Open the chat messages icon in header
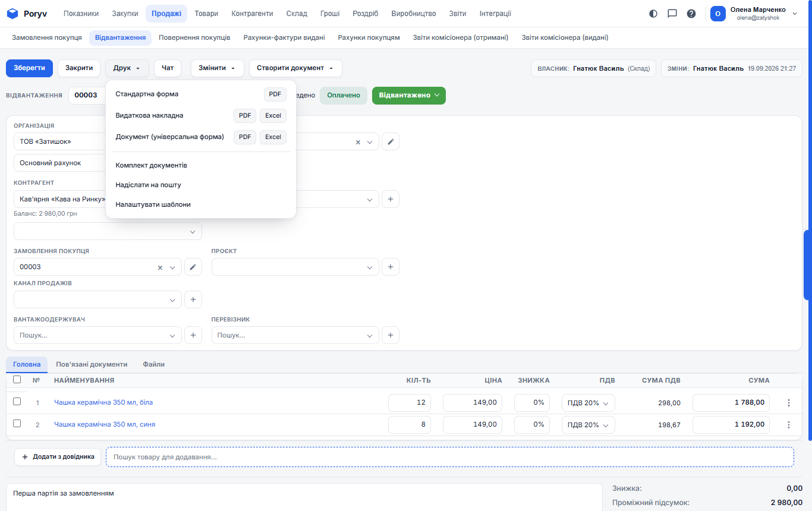Image resolution: width=812 pixels, height=511 pixels. click(672, 14)
